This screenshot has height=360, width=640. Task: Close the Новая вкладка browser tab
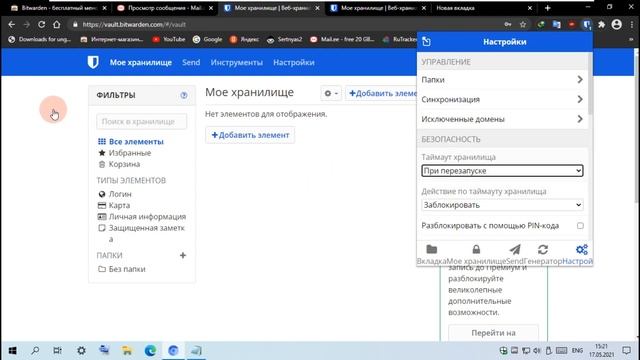530,8
